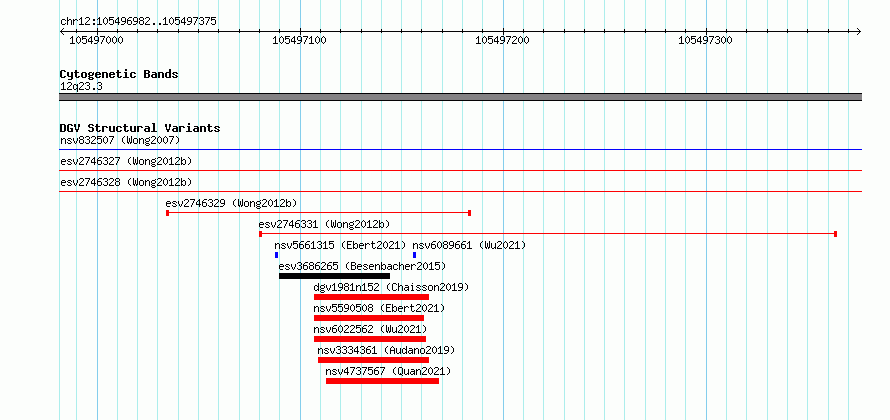Click the ruler's left arrow end
890x420 pixels.
point(62,32)
